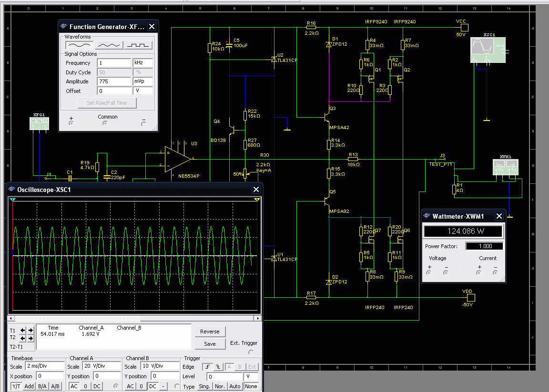Select the triangle waveform button
This screenshot has height=392, width=549.
coord(109,45)
